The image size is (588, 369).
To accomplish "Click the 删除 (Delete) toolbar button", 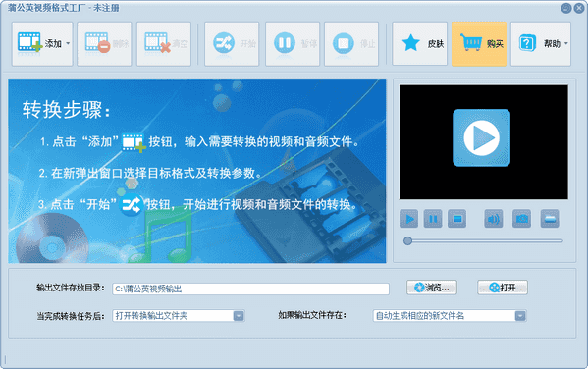I will (104, 44).
